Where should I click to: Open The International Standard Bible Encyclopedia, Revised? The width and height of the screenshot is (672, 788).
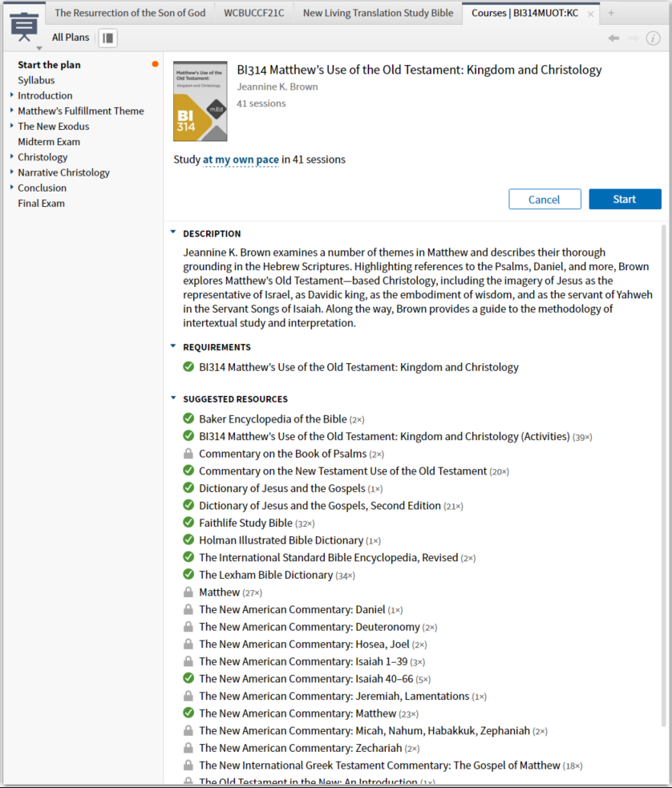pos(328,557)
